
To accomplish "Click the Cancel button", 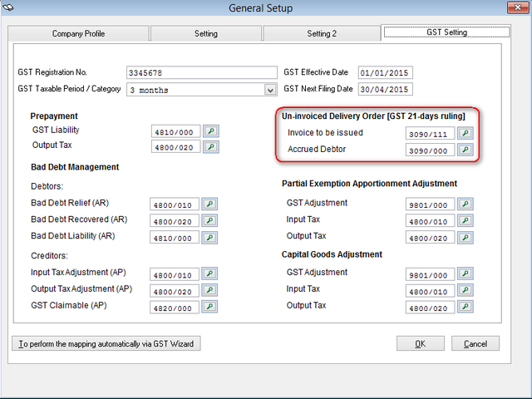I will point(475,343).
